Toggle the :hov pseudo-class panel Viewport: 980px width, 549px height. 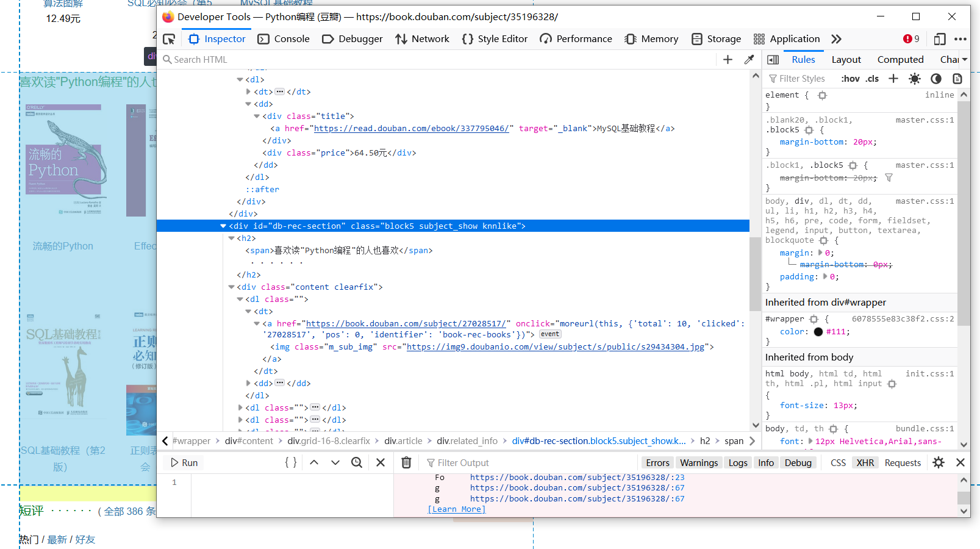(850, 78)
